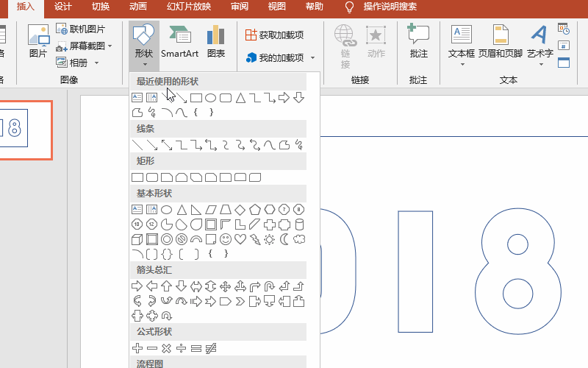Select the cube basic shape
The image size is (588, 368).
[x=137, y=239]
